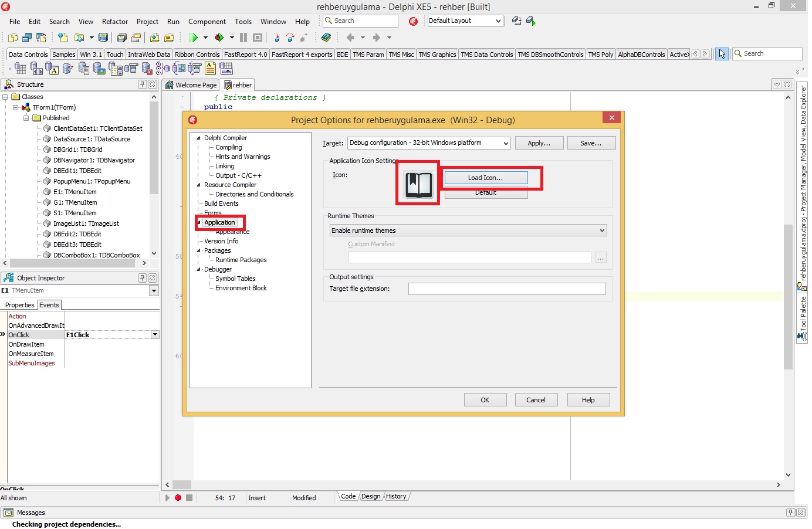
Task: Enable runtime themes via the themes combo box
Action: click(468, 230)
